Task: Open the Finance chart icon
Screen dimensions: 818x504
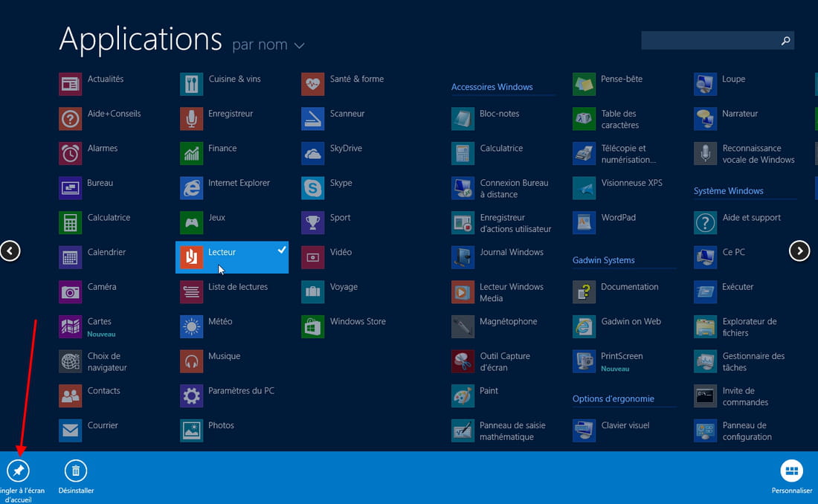Action: (191, 153)
